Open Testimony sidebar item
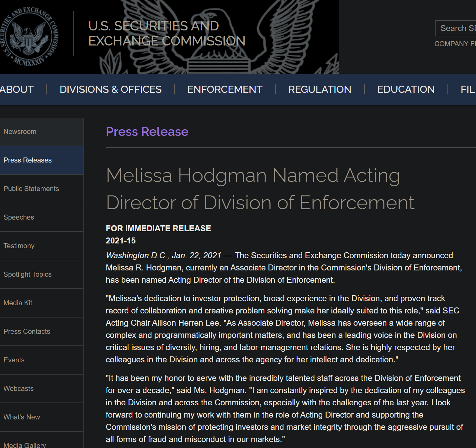476x448 pixels. pos(42,246)
